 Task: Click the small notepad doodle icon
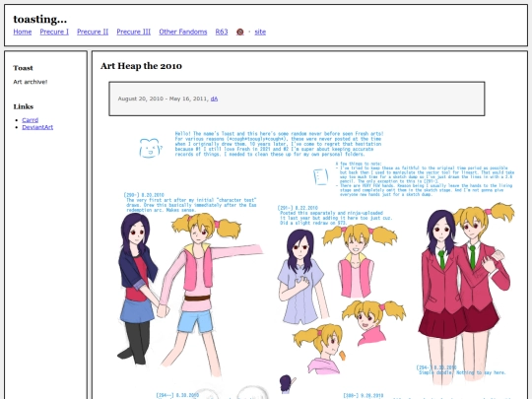coord(320,176)
